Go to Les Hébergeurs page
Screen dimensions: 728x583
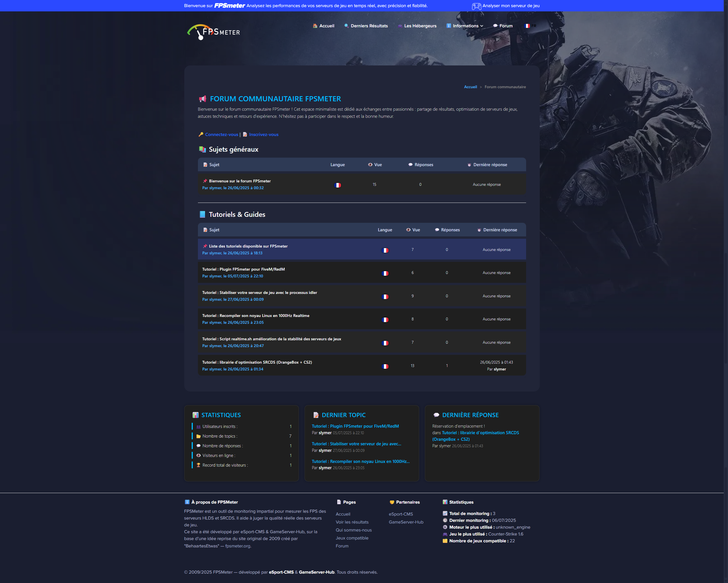pyautogui.click(x=420, y=26)
